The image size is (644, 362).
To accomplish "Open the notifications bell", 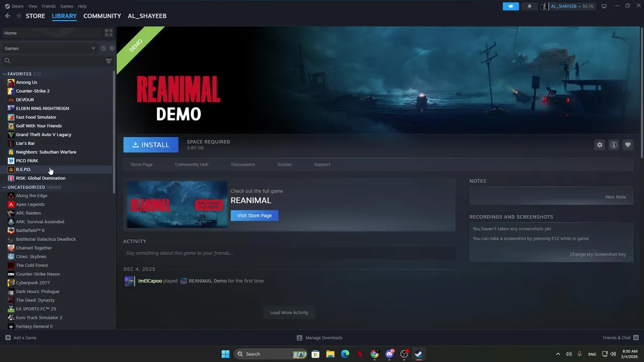I will coord(529,6).
